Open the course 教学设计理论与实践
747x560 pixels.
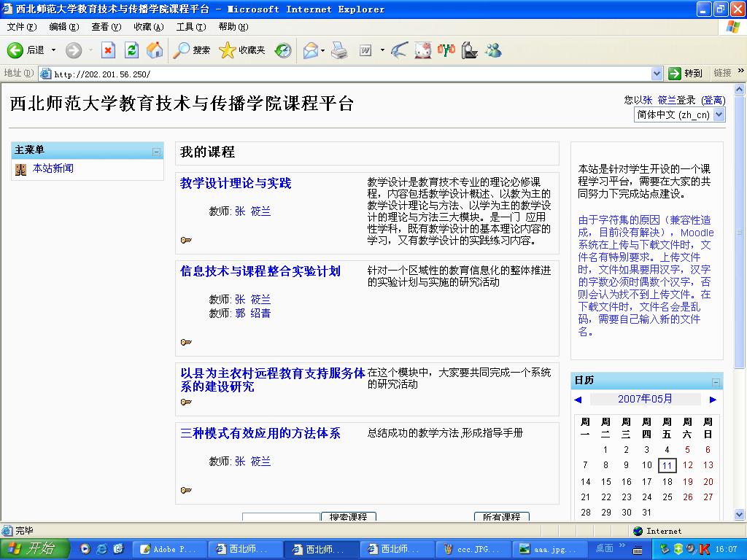(x=236, y=183)
